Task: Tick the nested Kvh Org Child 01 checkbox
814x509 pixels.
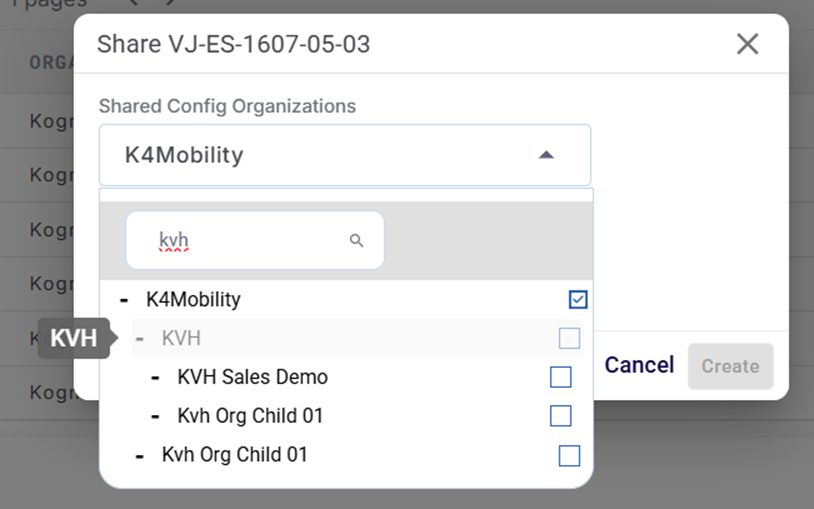Action: [561, 416]
